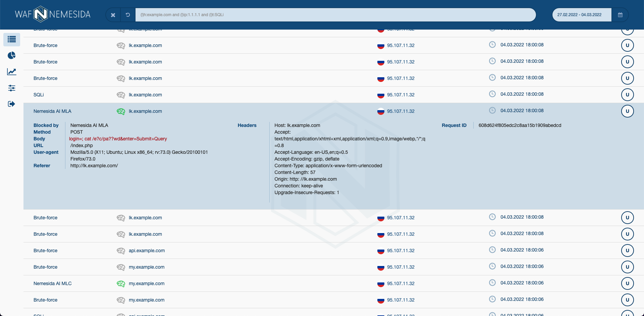Open the attack list view in sidebar
644x316 pixels.
pyautogui.click(x=12, y=39)
